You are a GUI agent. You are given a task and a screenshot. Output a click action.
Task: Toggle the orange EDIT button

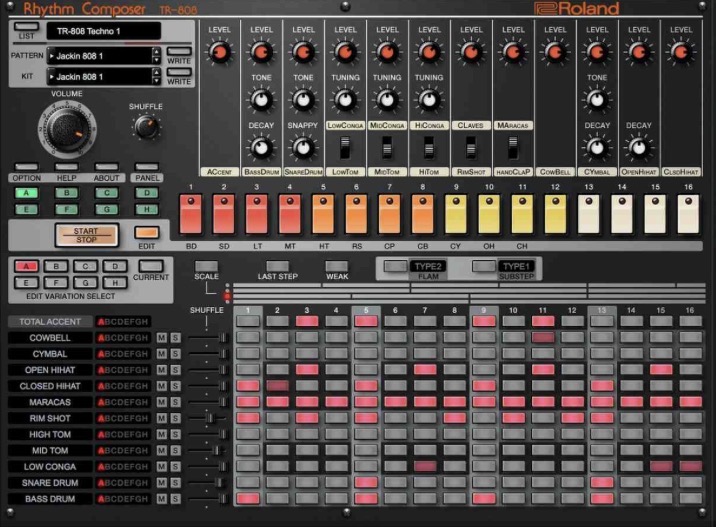(x=147, y=232)
